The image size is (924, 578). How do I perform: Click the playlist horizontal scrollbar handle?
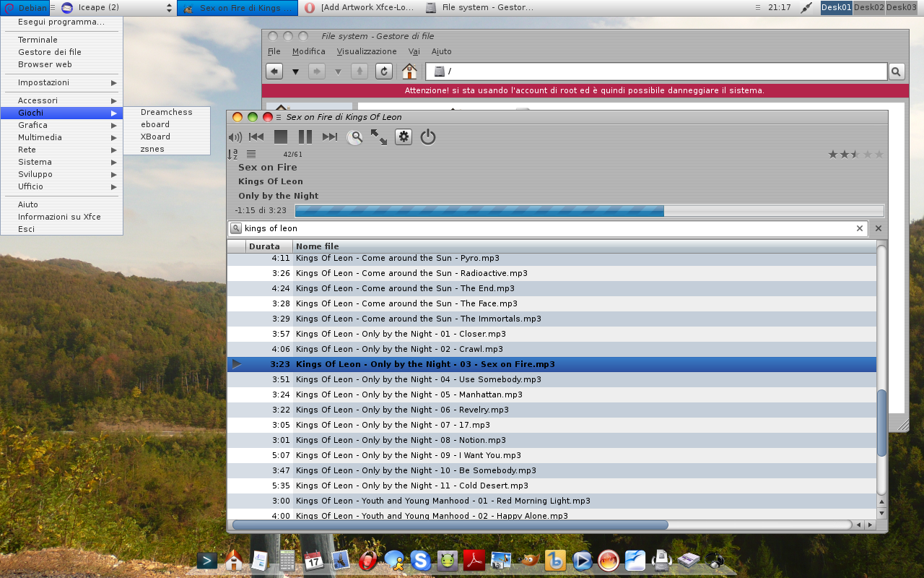(x=450, y=525)
